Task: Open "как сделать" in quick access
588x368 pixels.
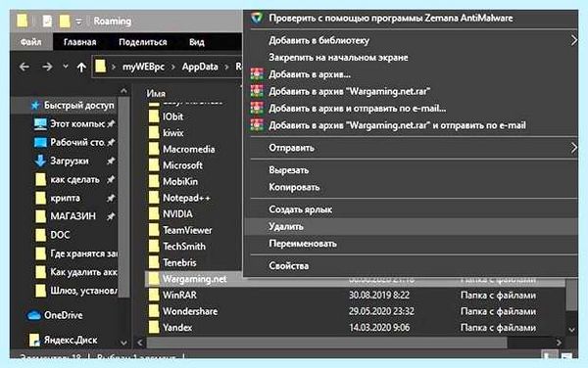Action: 74,179
